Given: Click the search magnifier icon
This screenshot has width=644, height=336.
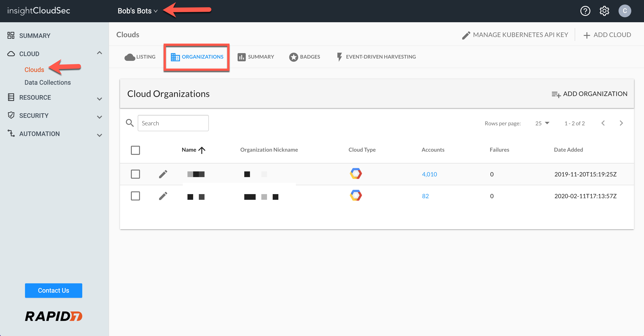Looking at the screenshot, I should click(130, 123).
